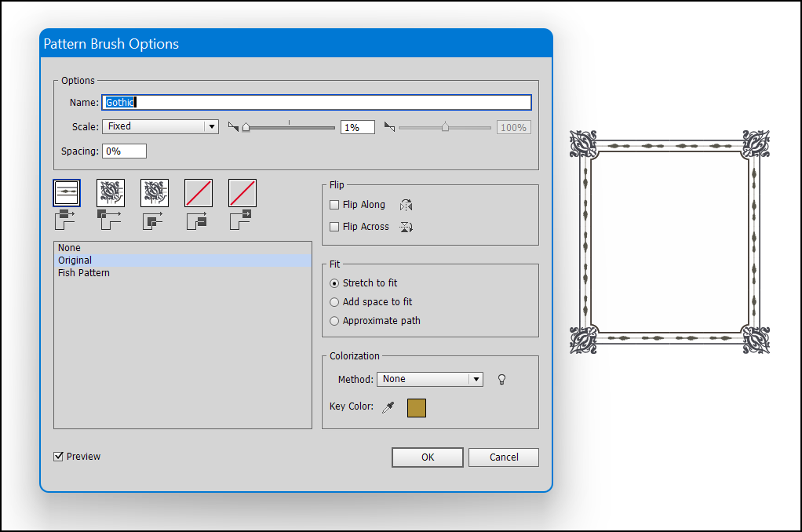
Task: Confirm with the OK button
Action: (x=427, y=457)
